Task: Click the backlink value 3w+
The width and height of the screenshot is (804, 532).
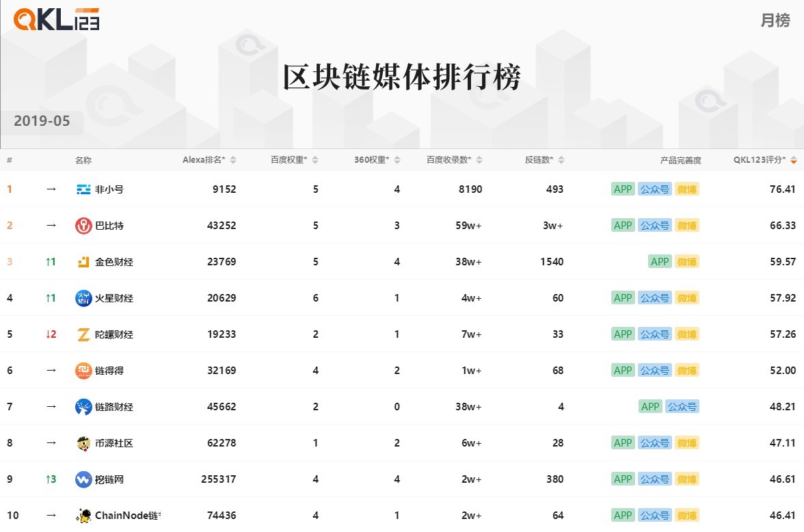Action: (x=553, y=225)
